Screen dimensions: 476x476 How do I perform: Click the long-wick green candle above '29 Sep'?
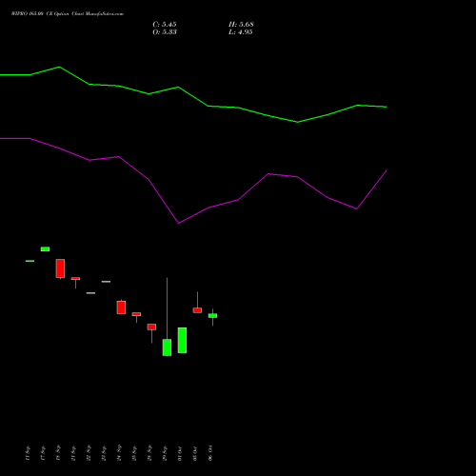[x=167, y=347]
